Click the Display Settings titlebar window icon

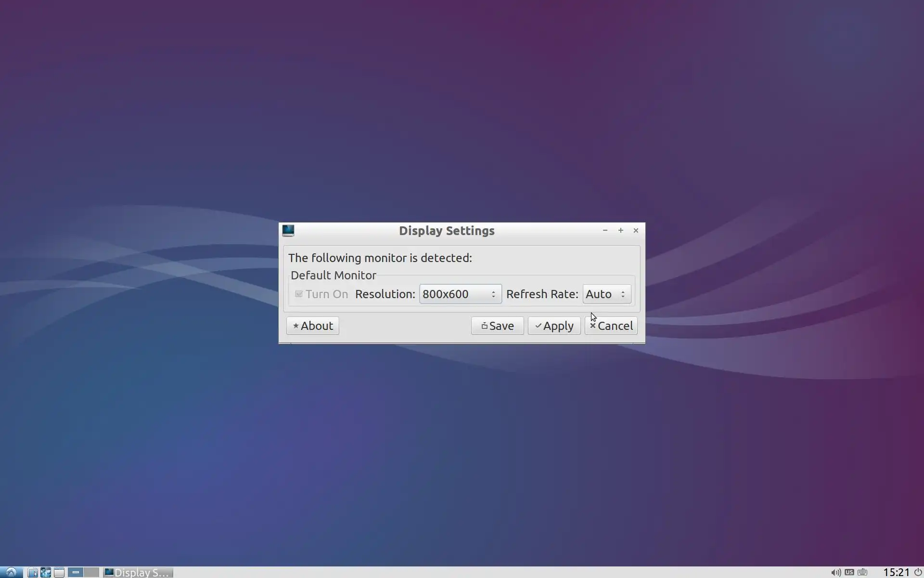coord(288,231)
